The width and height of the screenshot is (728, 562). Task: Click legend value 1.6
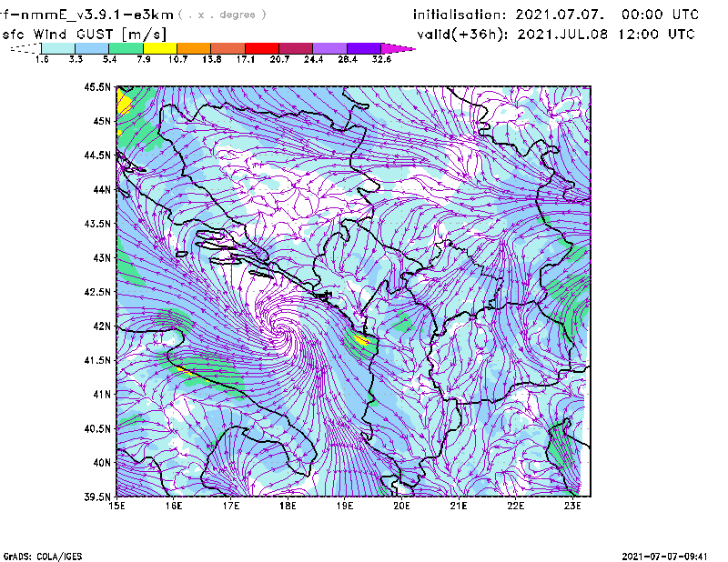[42, 59]
